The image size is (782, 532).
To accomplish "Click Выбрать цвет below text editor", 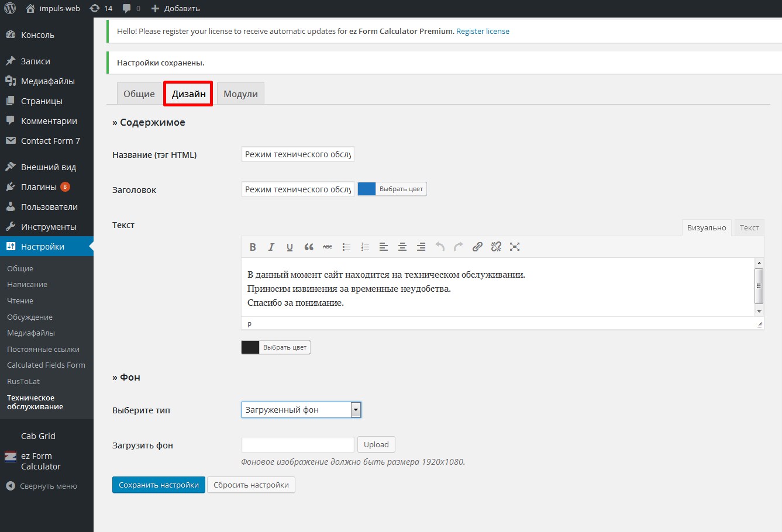I will [285, 347].
